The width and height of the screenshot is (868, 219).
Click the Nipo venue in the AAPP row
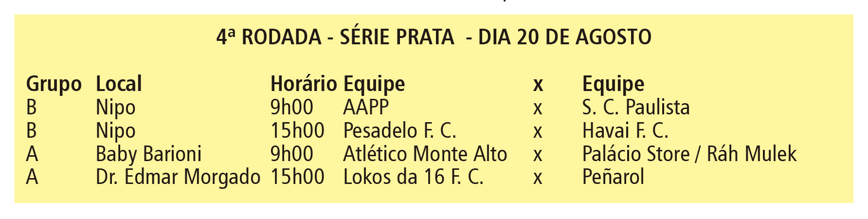pyautogui.click(x=115, y=108)
